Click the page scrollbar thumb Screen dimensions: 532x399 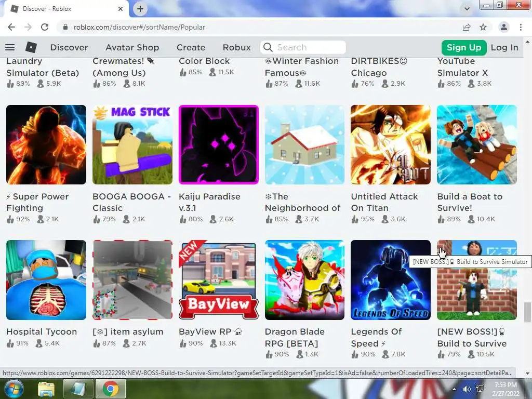(x=527, y=312)
